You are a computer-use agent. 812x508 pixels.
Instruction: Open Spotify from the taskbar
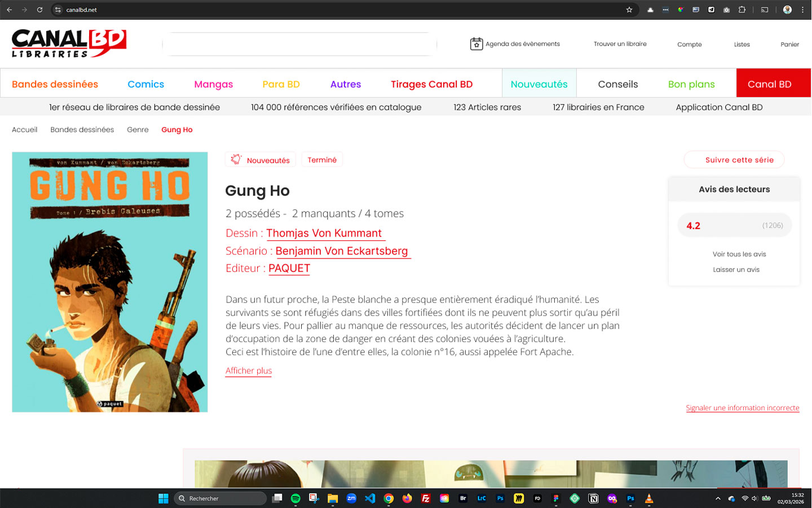pos(295,498)
